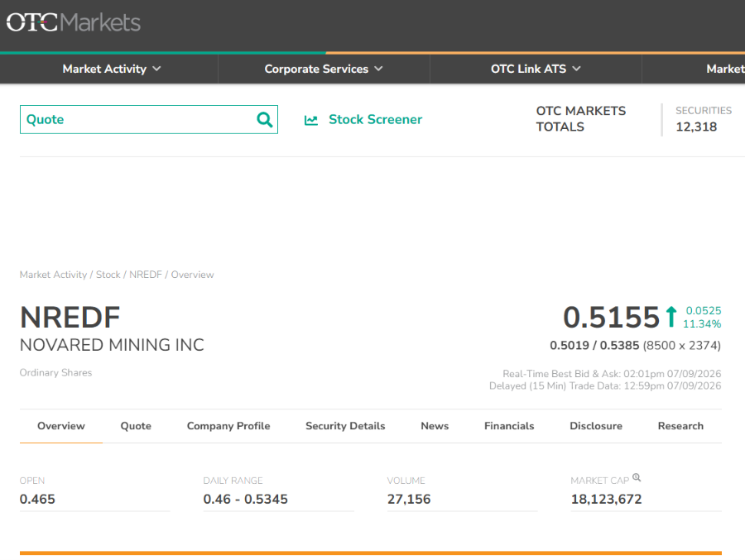Open the Security Details tab

(345, 425)
